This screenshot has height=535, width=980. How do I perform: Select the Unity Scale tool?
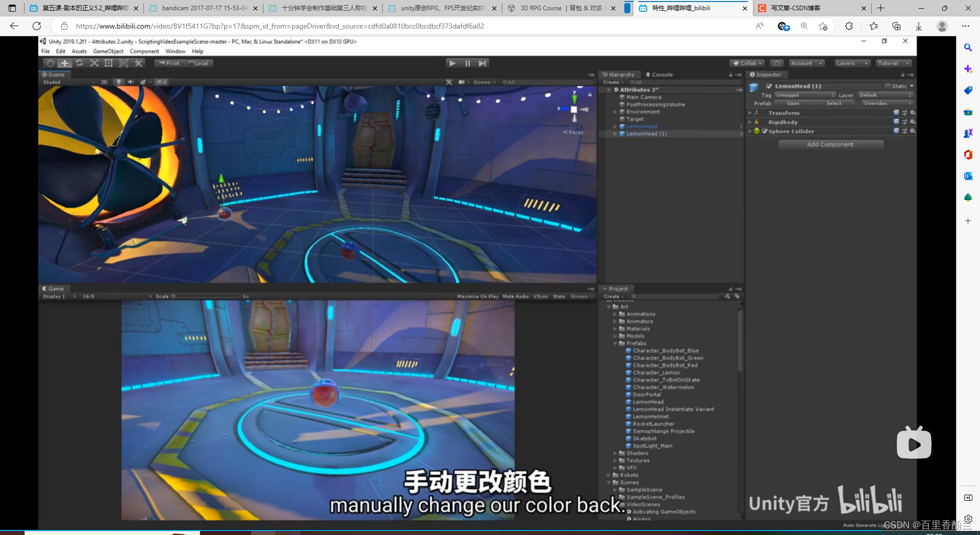tap(94, 63)
